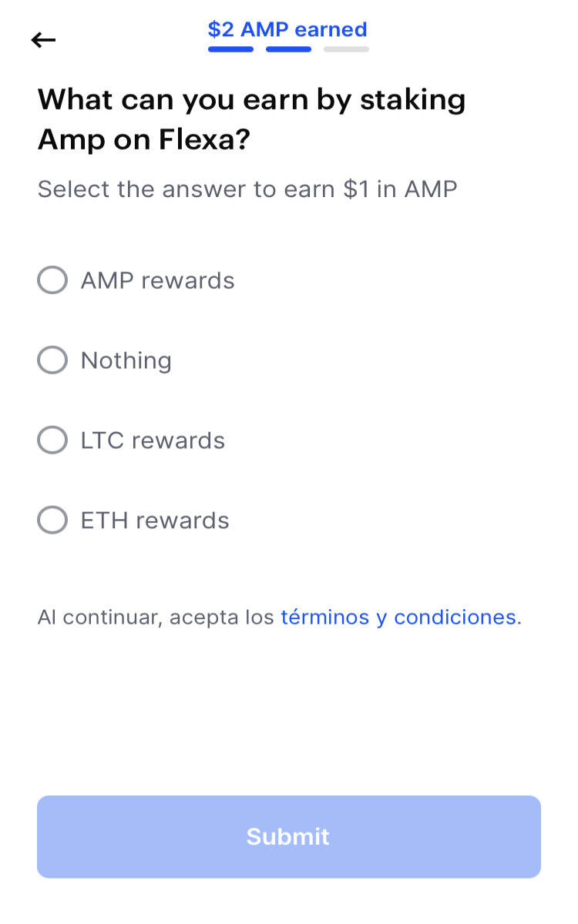
Task: Choose the 'LTC rewards' answer label
Action: point(153,440)
